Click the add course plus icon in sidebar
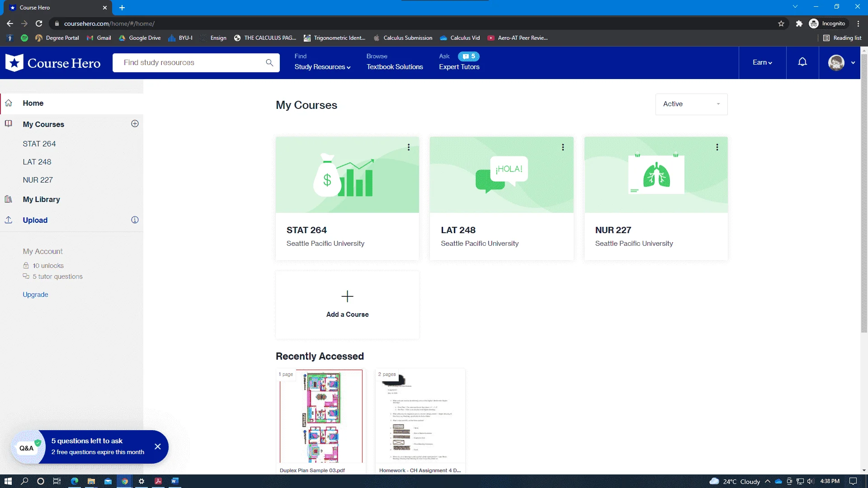 tap(135, 124)
